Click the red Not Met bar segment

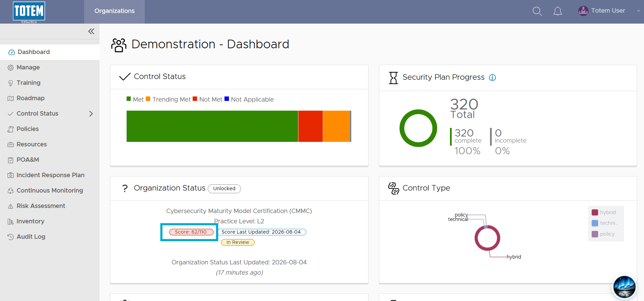(x=310, y=126)
